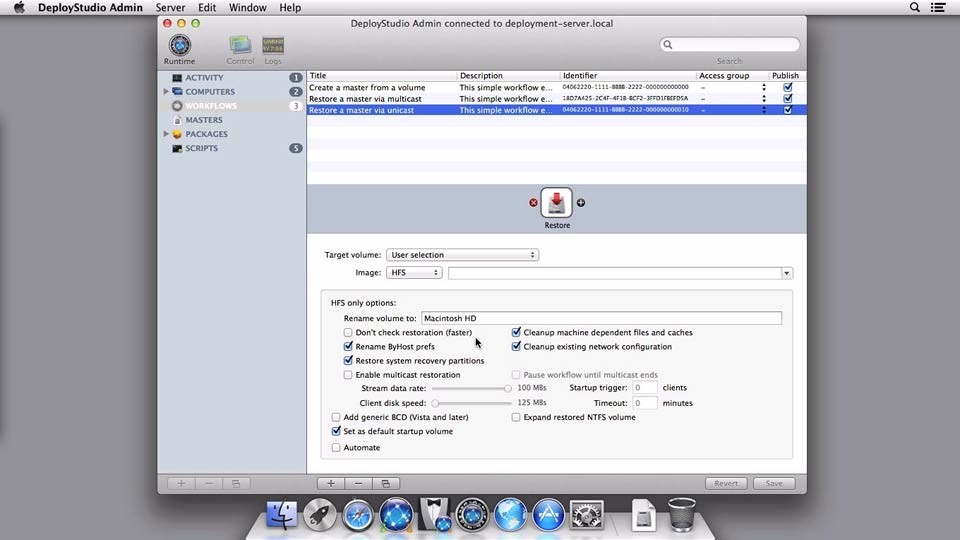The height and width of the screenshot is (540, 960).
Task: Open Image type HFS dropdown
Action: (x=414, y=272)
